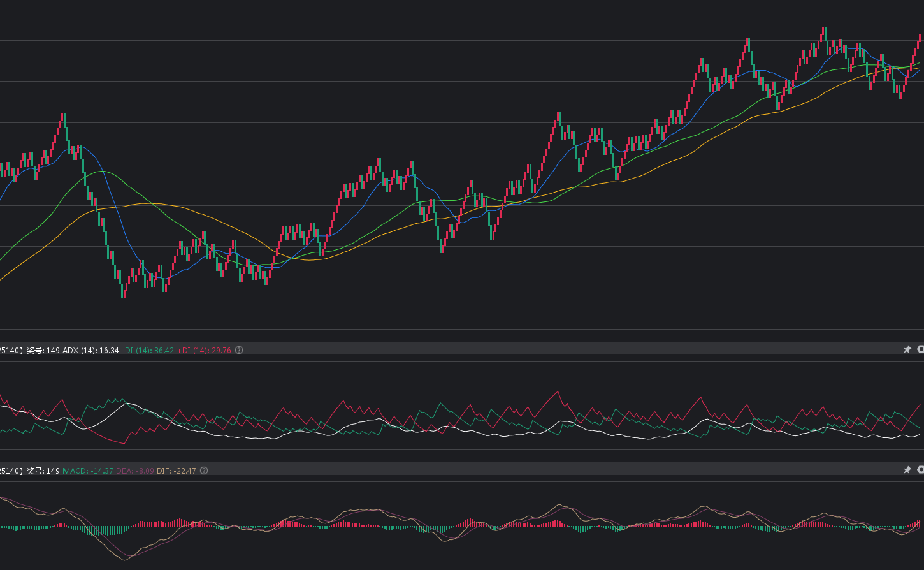Open the ADX indicator help icon

click(239, 350)
